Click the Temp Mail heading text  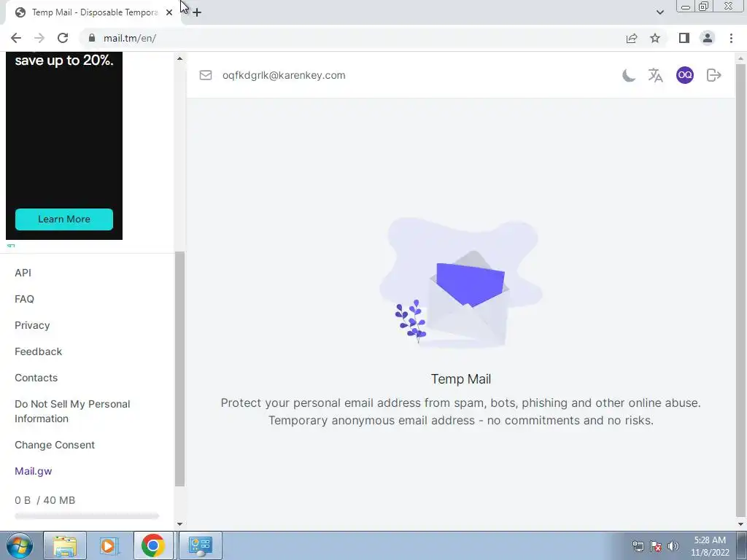(x=461, y=379)
